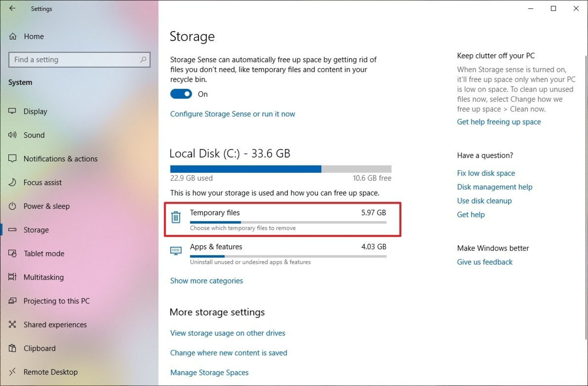Click the Local Disk C: usage bar
The width and height of the screenshot is (588, 386).
pos(281,169)
